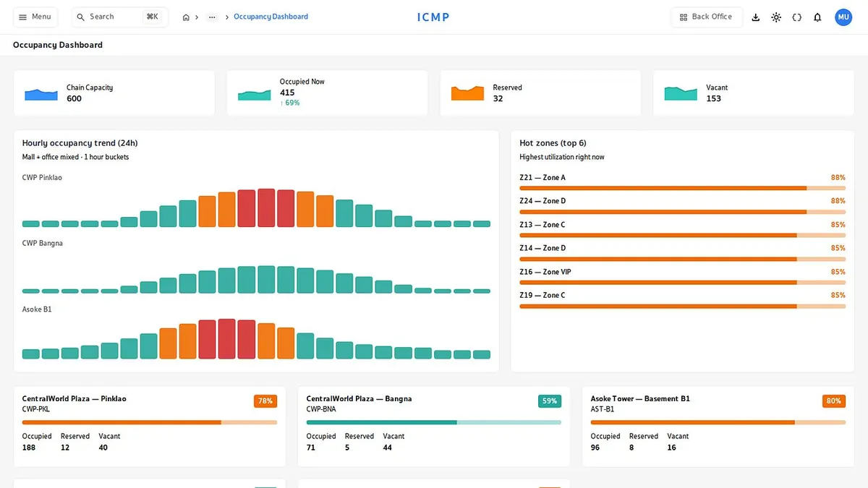
Task: Click the Chain Capacity sparkline icon
Action: coord(41,93)
